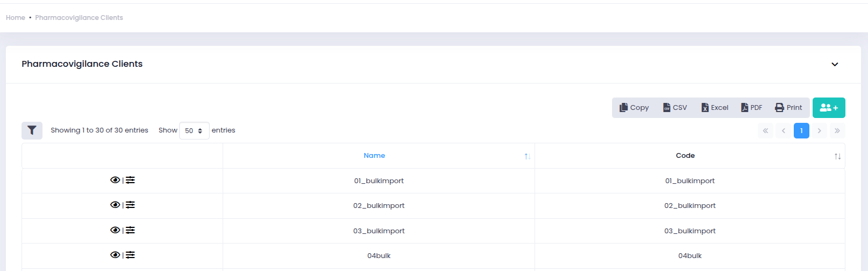Go to the next page arrow
The width and height of the screenshot is (868, 271).
click(x=819, y=130)
